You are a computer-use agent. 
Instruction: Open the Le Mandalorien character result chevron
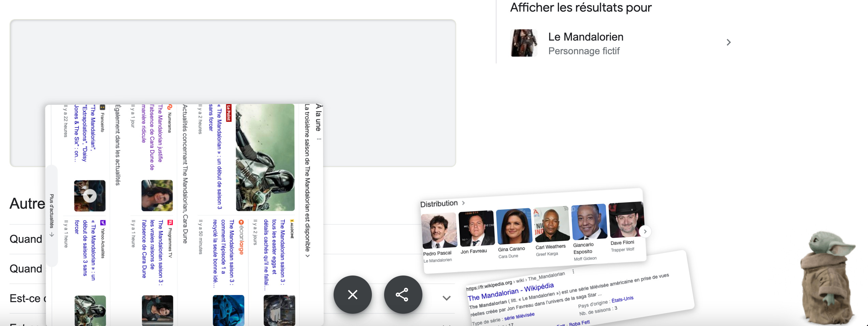click(x=728, y=42)
